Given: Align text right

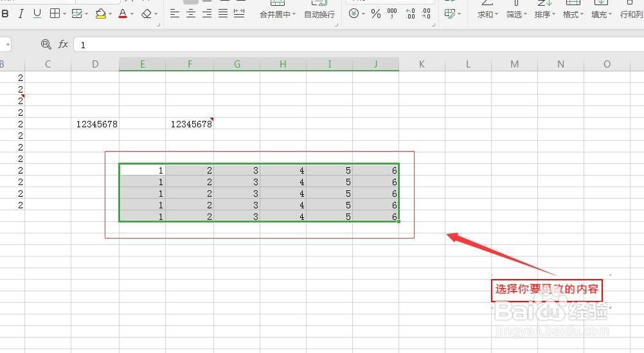Looking at the screenshot, I should click(x=207, y=14).
